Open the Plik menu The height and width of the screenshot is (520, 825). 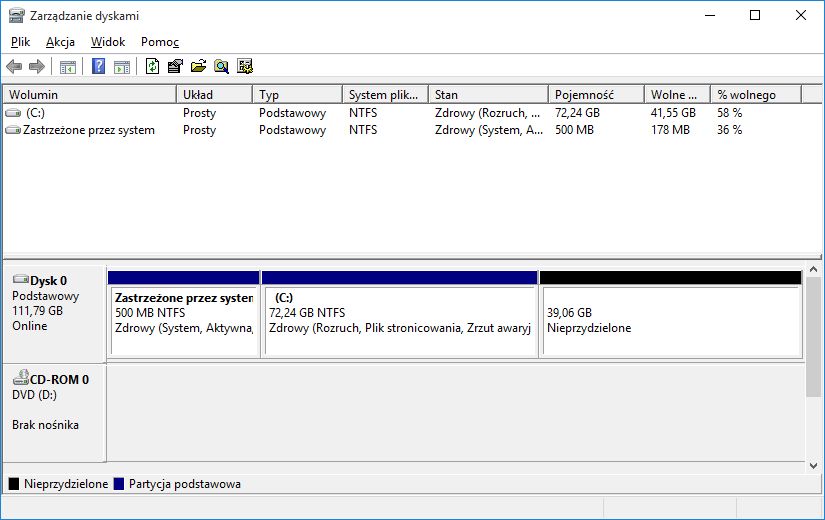(21, 42)
